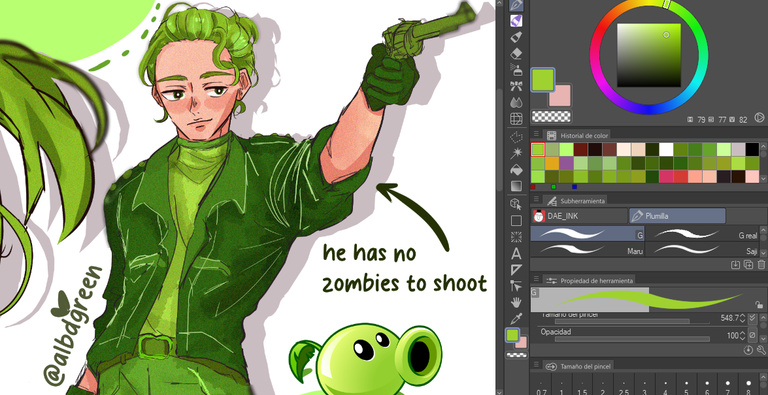
Task: Switch to the DAE_INK sub tool group
Action: point(579,216)
